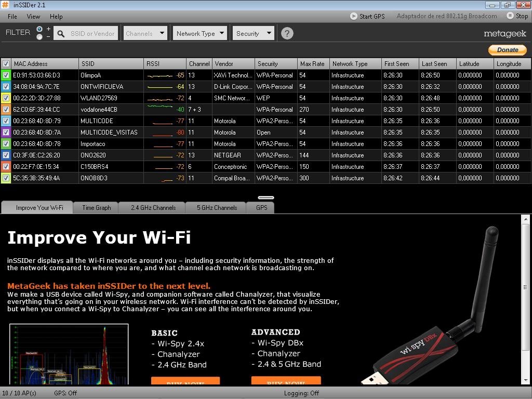Click the metageek logo
532x399 pixels.
[505, 34]
